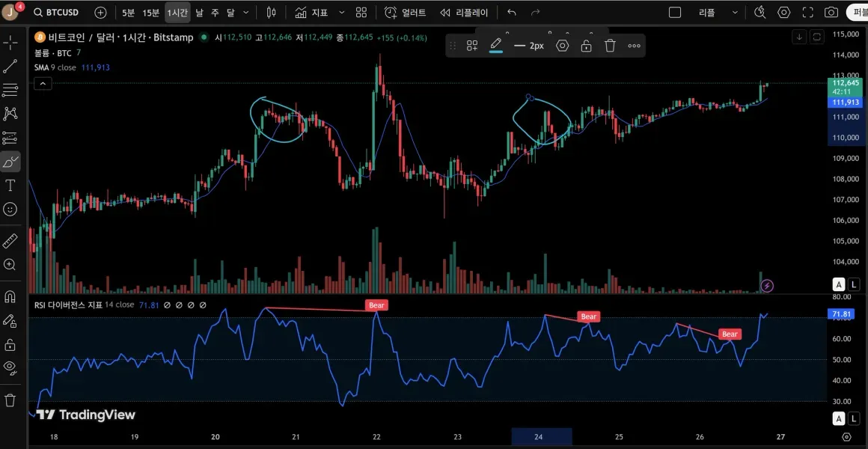The width and height of the screenshot is (868, 449).
Task: Collapse the indicator legend with chevron
Action: tap(43, 84)
